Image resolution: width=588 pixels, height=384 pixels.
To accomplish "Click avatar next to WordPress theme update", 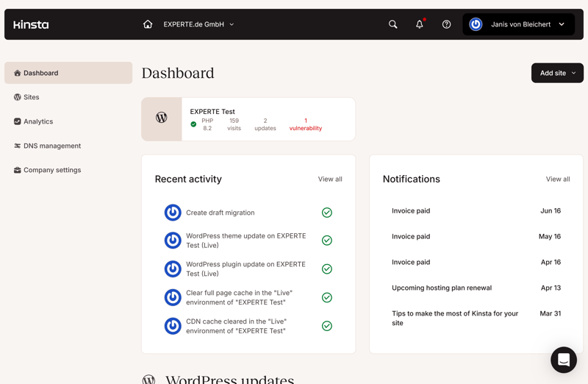I will pyautogui.click(x=173, y=241).
